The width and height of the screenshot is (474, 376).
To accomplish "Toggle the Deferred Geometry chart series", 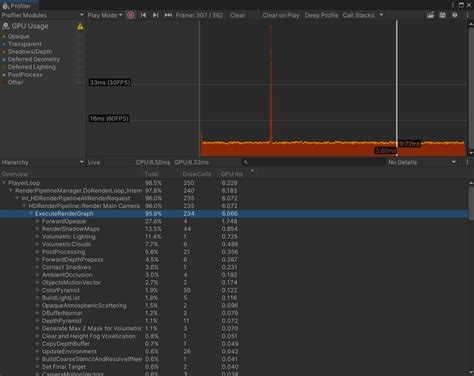I will pos(31,59).
